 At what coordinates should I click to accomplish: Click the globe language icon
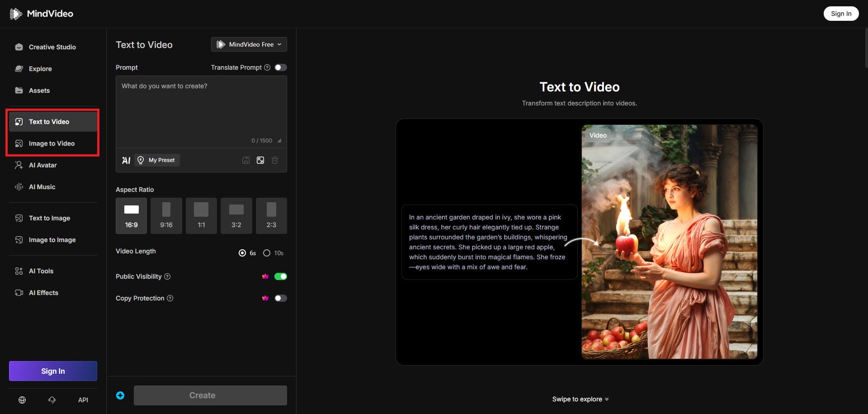22,400
